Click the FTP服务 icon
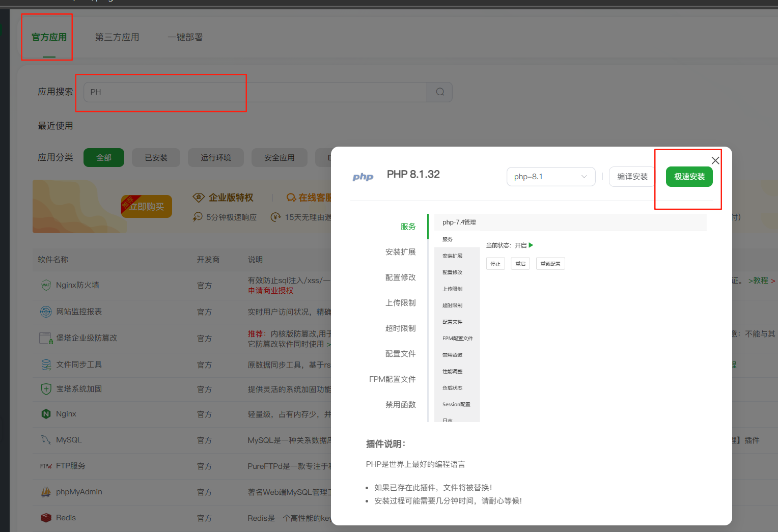 (46, 466)
